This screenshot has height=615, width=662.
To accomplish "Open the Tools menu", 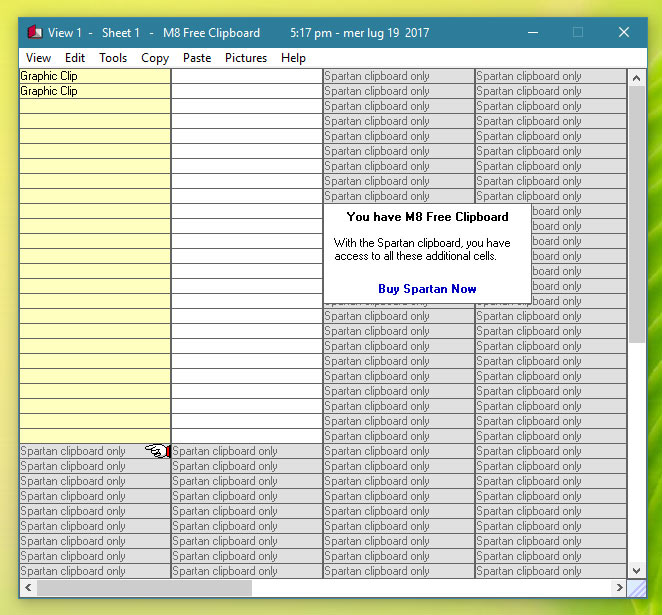I will (x=113, y=58).
